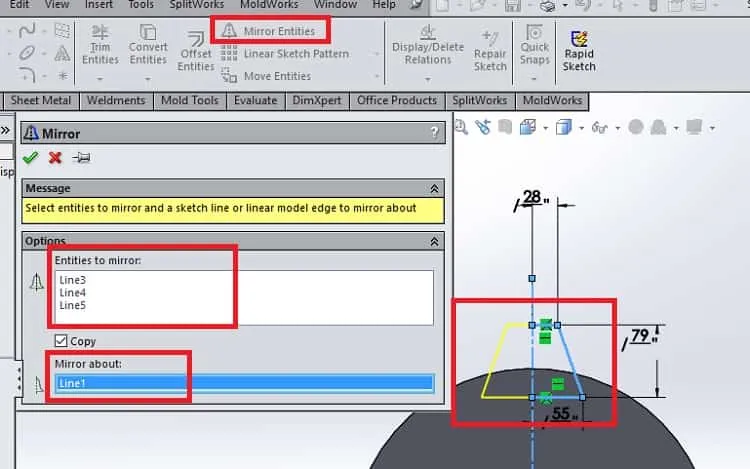Viewport: 750px width, 469px height.
Task: Click the Linear Sketch Pattern command
Action: point(287,54)
